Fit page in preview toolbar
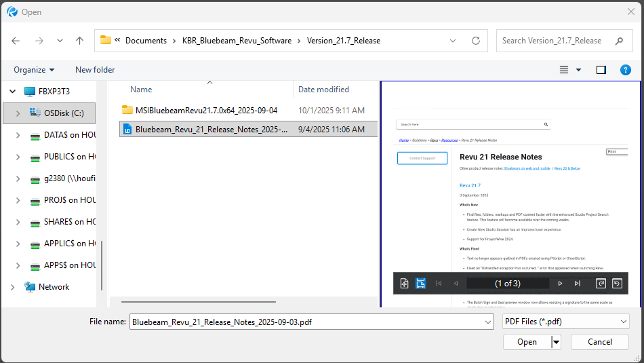This screenshot has width=644, height=363. [x=404, y=284]
